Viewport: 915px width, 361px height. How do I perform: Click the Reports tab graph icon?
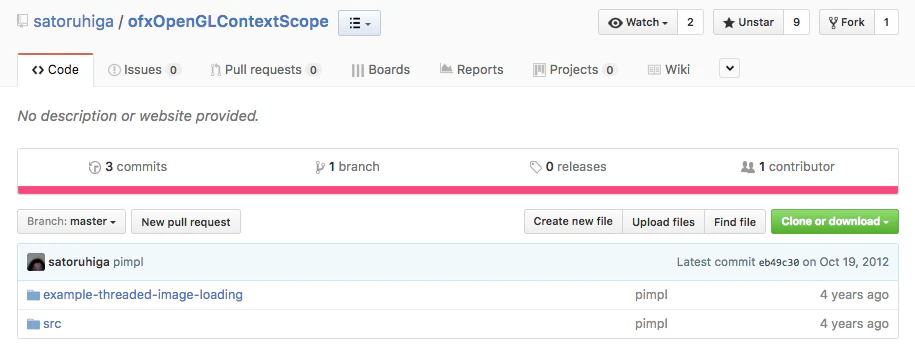click(446, 69)
